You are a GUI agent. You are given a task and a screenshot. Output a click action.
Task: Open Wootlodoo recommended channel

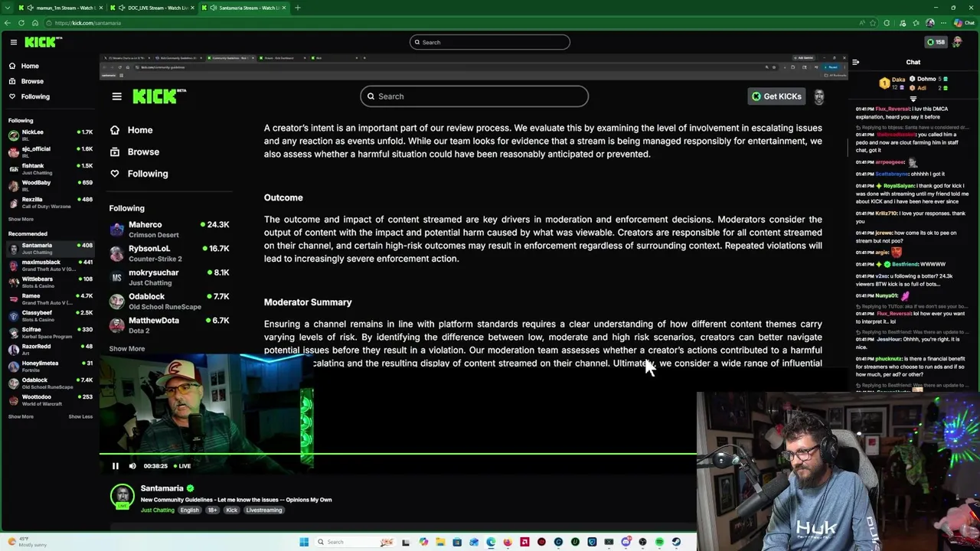click(50, 400)
